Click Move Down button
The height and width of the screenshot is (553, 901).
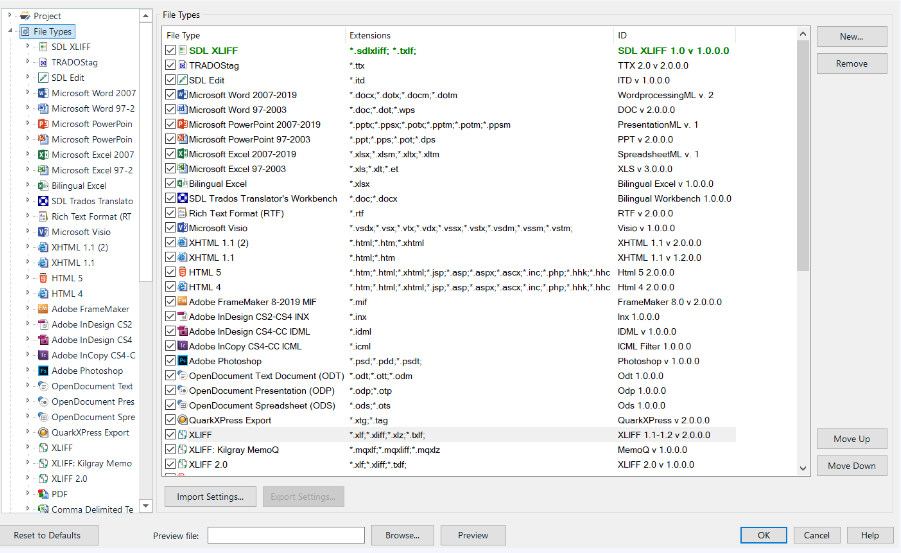[852, 466]
